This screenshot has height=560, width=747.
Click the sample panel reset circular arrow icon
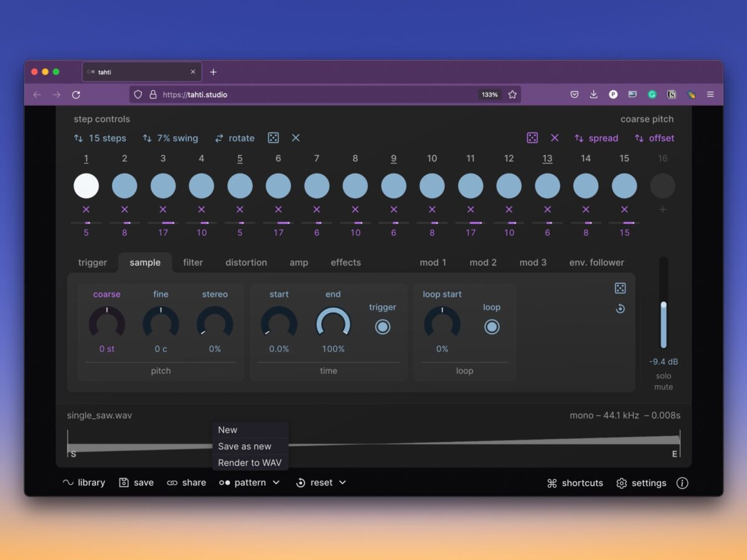(620, 309)
